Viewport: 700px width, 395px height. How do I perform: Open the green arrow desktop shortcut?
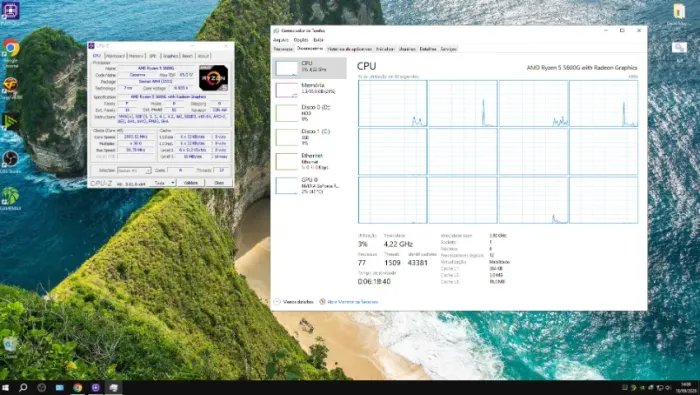click(x=10, y=121)
